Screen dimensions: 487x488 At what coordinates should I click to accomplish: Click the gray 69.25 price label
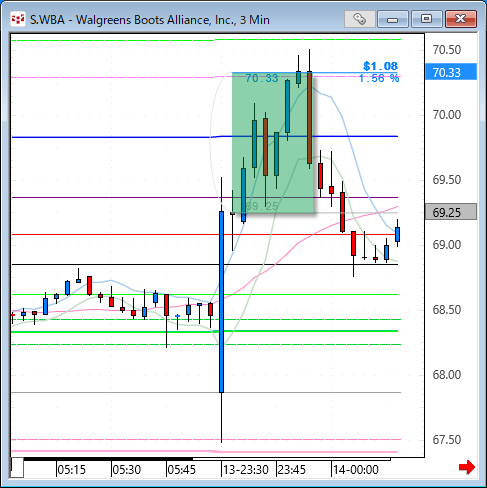tap(451, 212)
